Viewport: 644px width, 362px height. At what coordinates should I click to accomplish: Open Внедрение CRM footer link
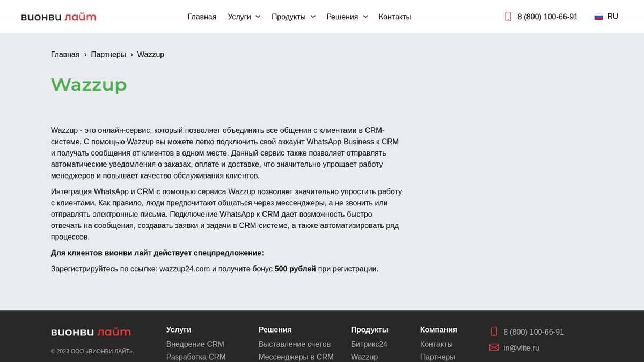[195, 344]
